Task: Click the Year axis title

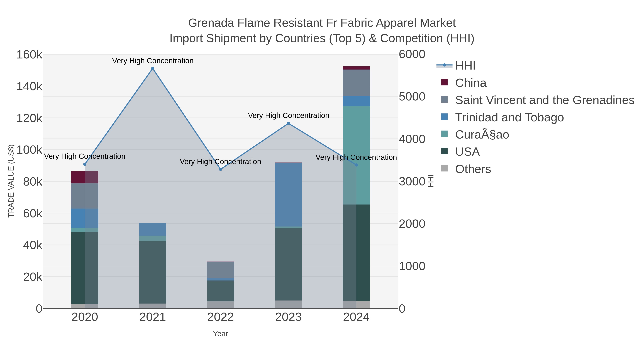Action: point(221,334)
